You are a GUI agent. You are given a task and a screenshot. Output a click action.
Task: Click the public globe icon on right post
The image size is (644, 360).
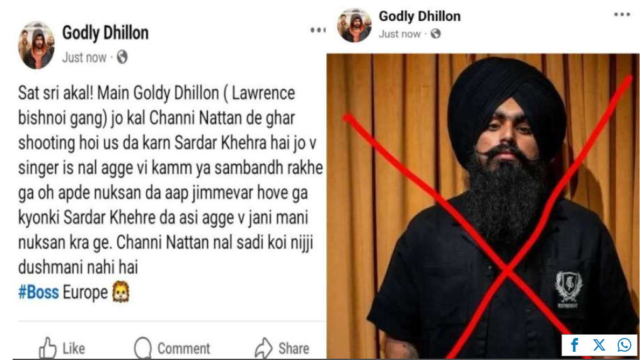pos(436,33)
